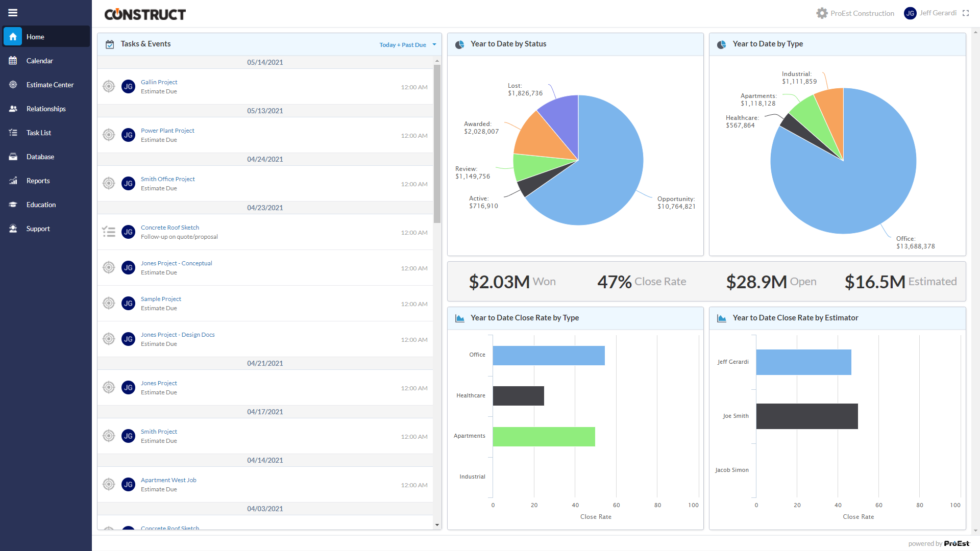Click the Tasks & Events calendar icon
Screen dimensions: 980x551
click(109, 44)
